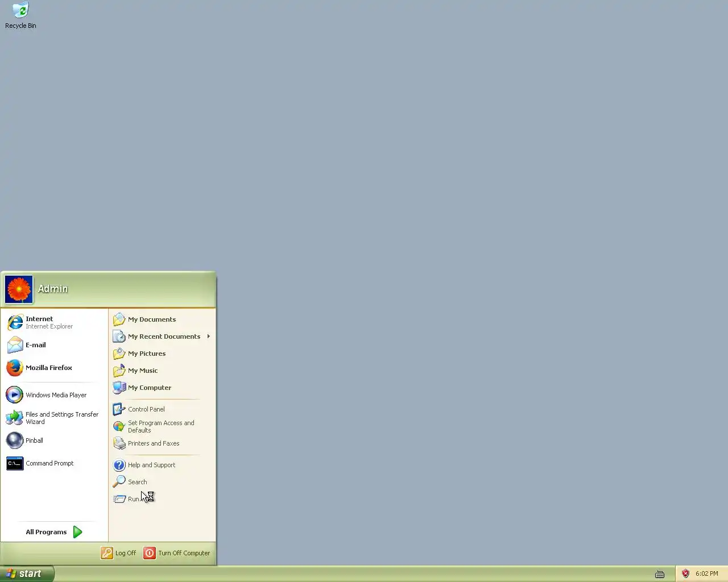The height and width of the screenshot is (582, 728).
Task: Open Files and Settings Transfer Wizard
Action: 54,418
